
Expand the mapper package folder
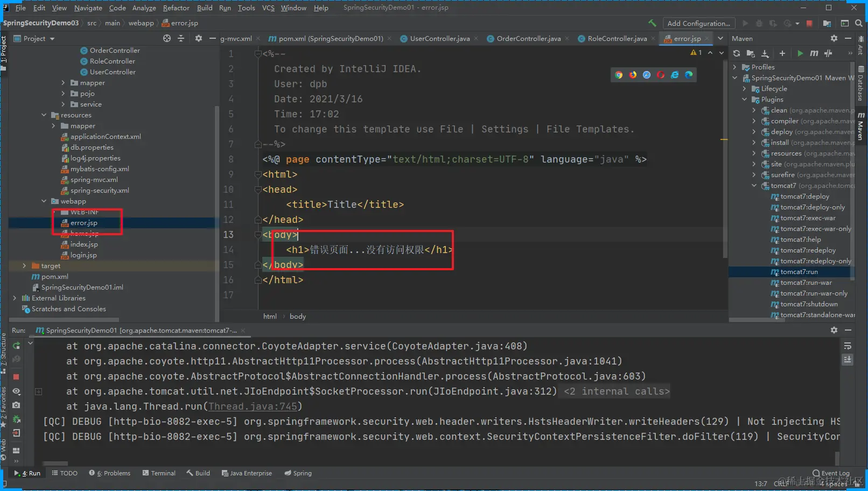63,82
